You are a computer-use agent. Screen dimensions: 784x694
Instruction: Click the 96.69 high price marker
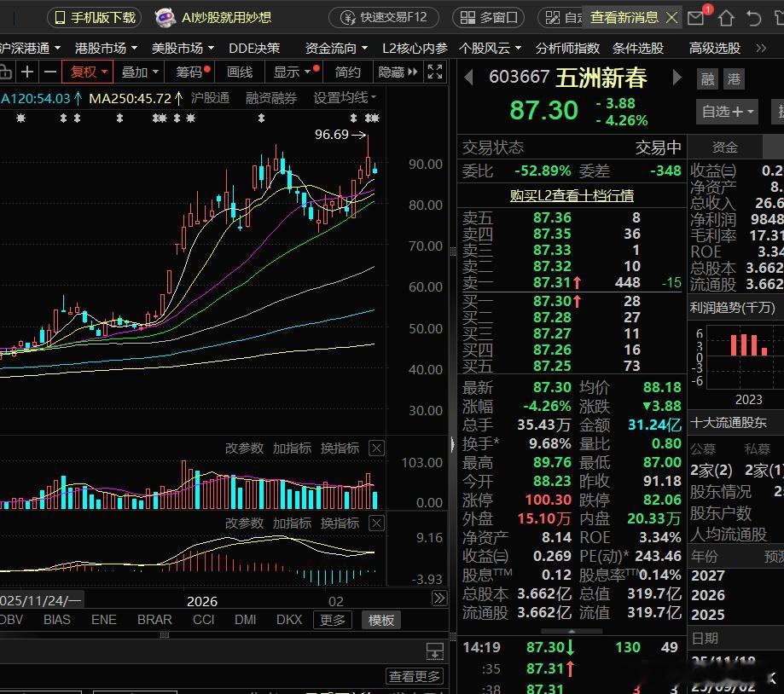tap(340, 135)
